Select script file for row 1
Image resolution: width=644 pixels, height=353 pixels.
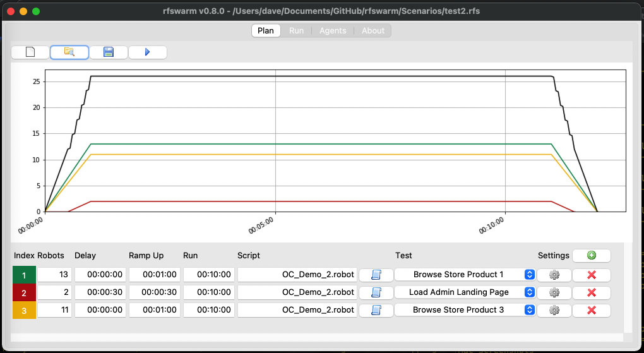coord(376,275)
